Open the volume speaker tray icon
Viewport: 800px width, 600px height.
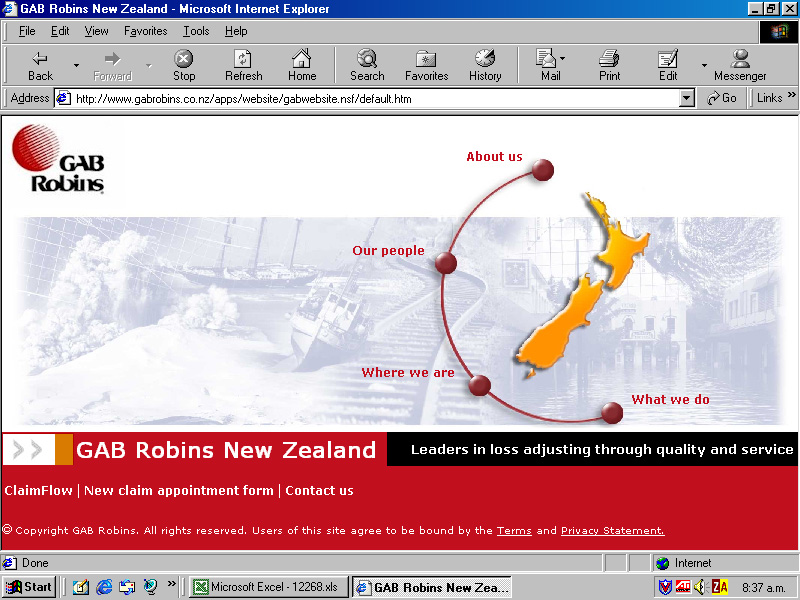699,587
